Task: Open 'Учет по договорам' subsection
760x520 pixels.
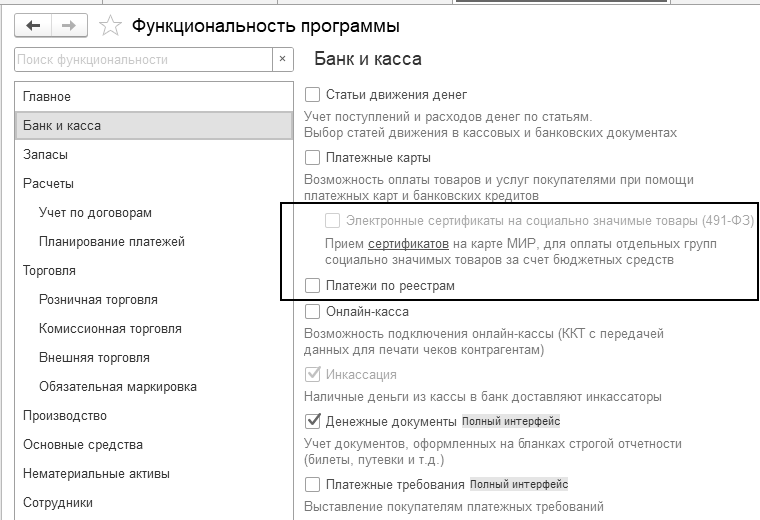Action: pos(154,213)
